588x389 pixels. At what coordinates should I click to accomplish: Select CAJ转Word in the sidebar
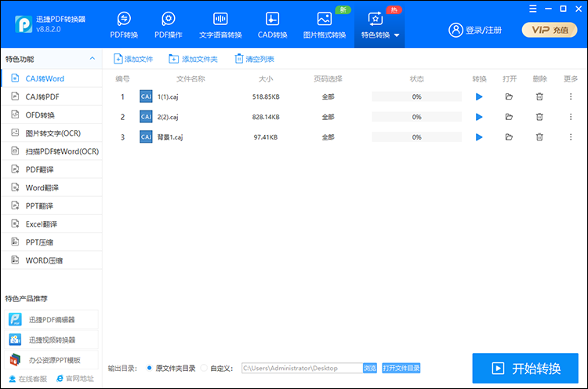(52, 78)
